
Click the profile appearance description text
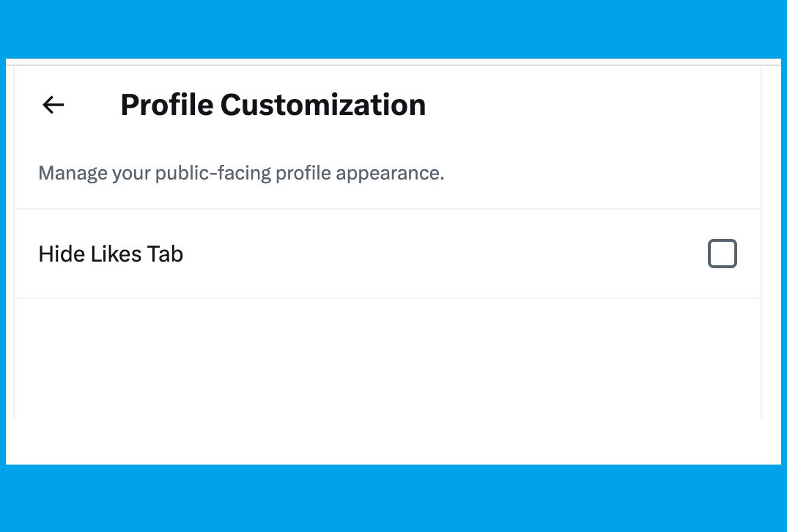[x=241, y=174]
